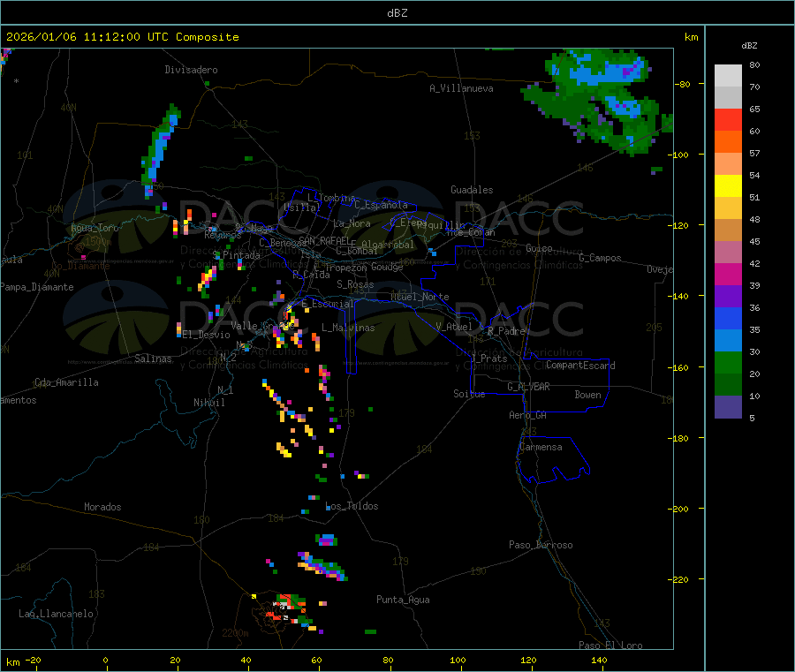Click the Bowen location label
This screenshot has height=672, width=795.
tap(587, 395)
